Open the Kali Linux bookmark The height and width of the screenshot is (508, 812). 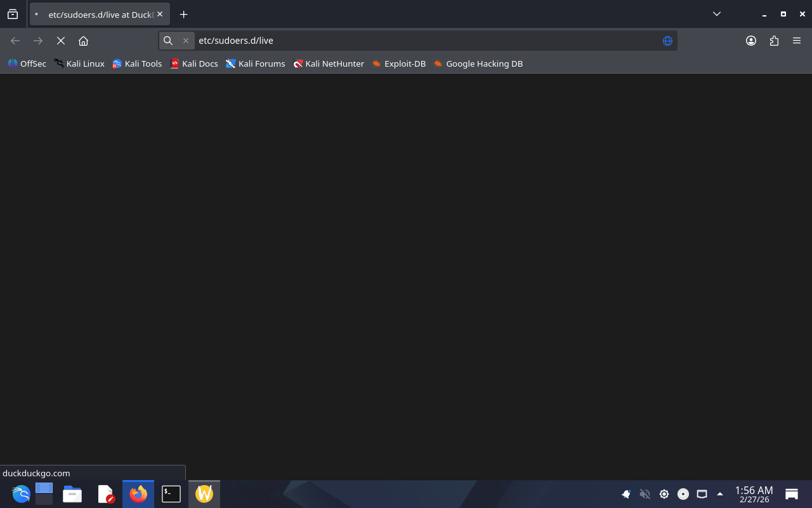coord(79,63)
